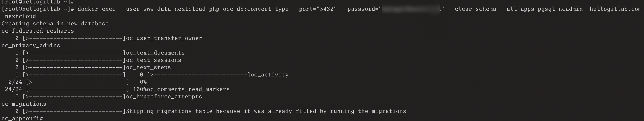Click oc_migrations line
The height and width of the screenshot is (121, 644).
[24, 104]
